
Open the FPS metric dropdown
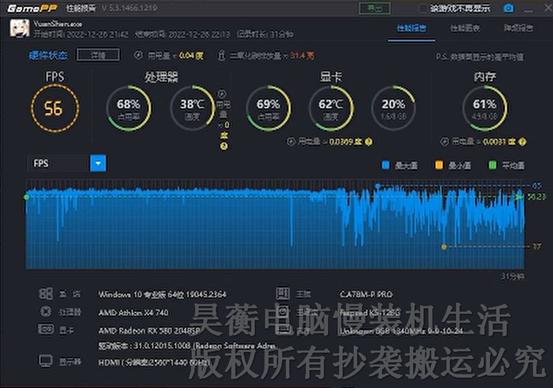click(98, 163)
